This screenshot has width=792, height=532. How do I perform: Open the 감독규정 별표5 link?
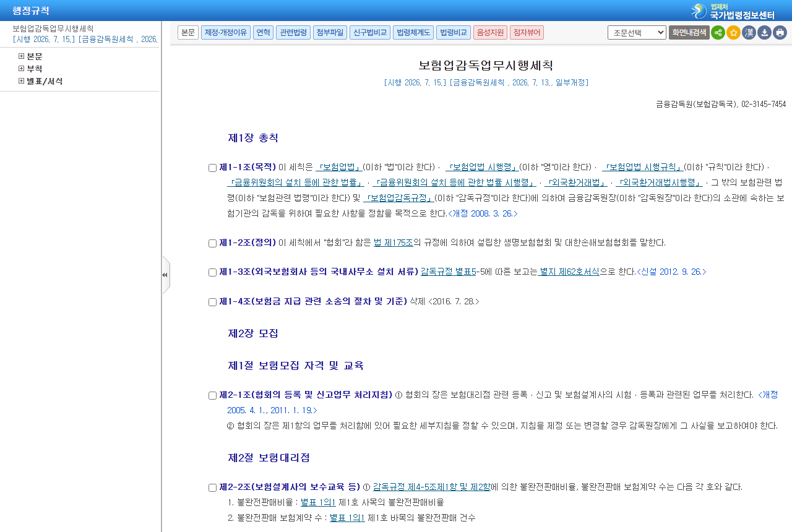click(x=449, y=272)
